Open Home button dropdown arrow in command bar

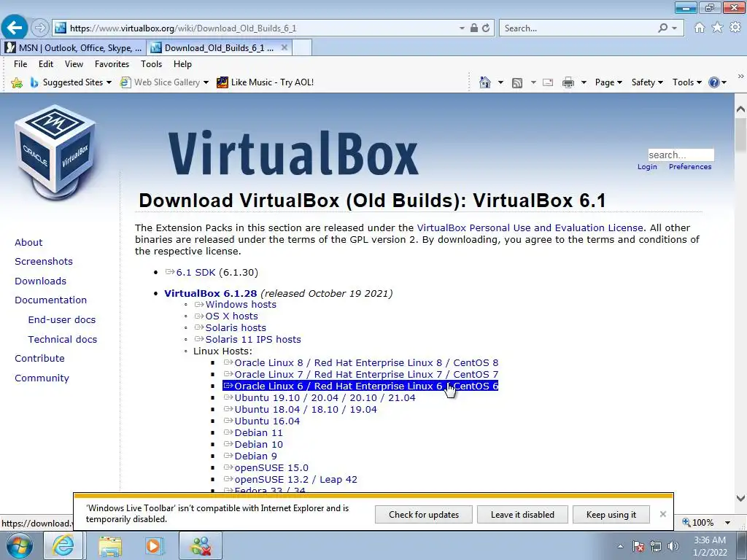[x=500, y=82]
